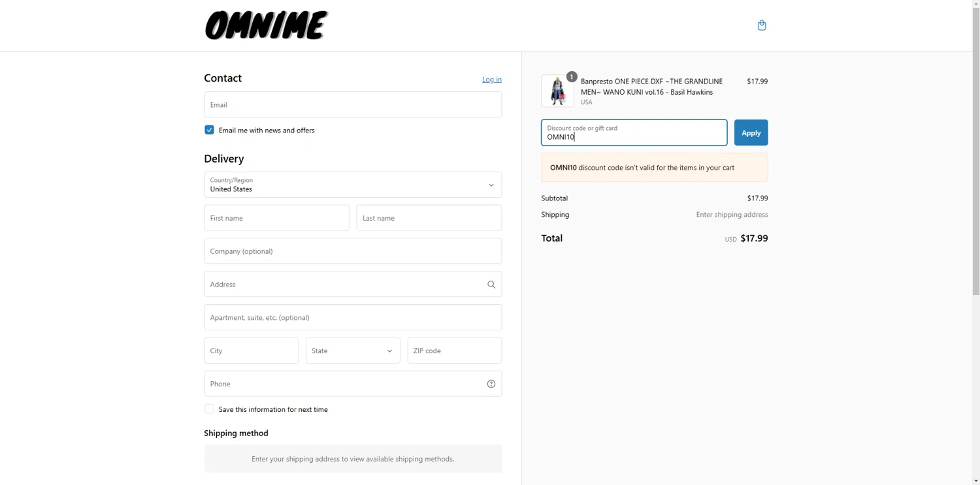This screenshot has height=485, width=980.
Task: Click the Delivery section heading
Action: pyautogui.click(x=224, y=159)
